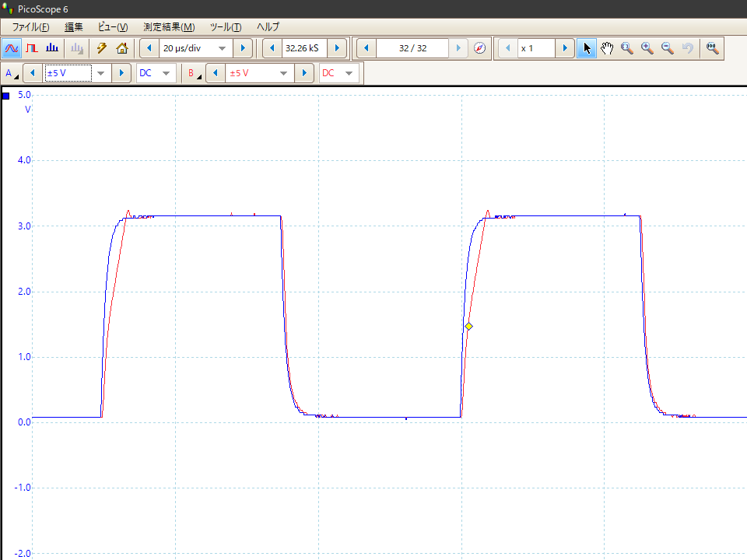Click Zoom to Full View icon
This screenshot has height=560, width=747.
(712, 48)
